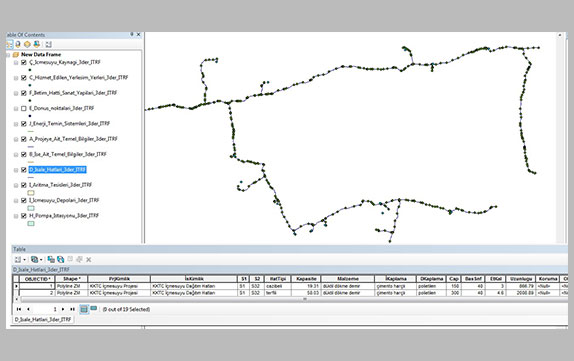Toggle H_Pompa_Istasyonu layer visibility checkbox
The image size is (574, 361).
[x=24, y=216]
